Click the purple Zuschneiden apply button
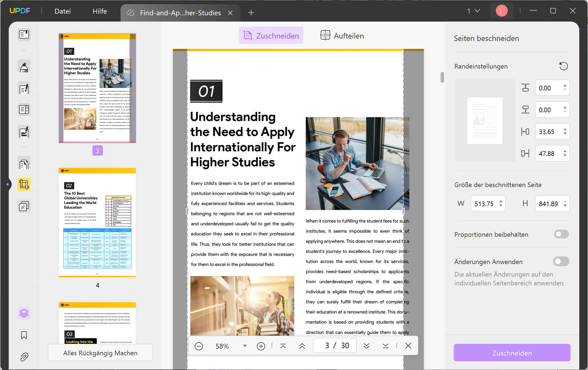The height and width of the screenshot is (370, 588). click(512, 353)
